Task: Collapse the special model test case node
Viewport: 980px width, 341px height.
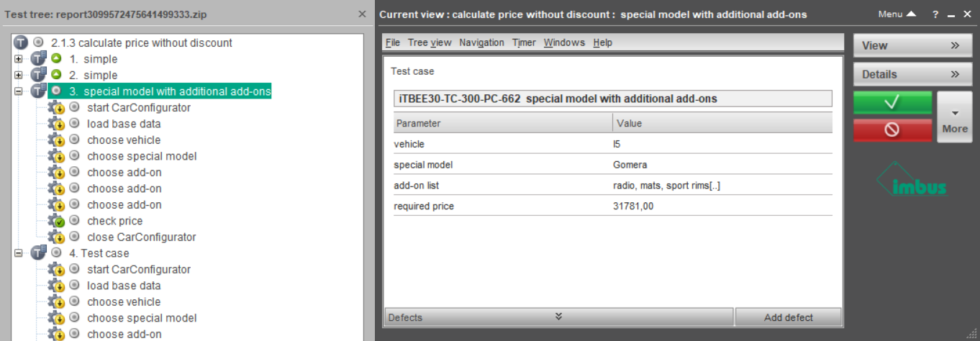Action: tap(18, 91)
